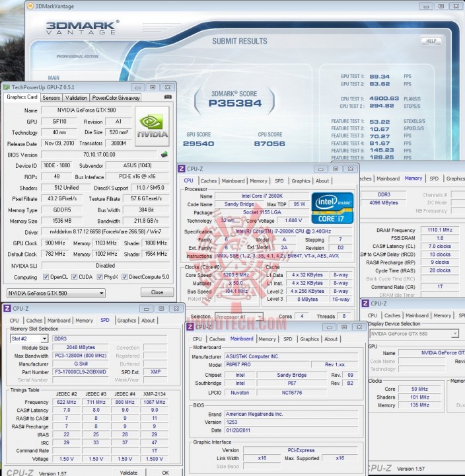Click the Core Speed value 5203.5 MHz

236,275
